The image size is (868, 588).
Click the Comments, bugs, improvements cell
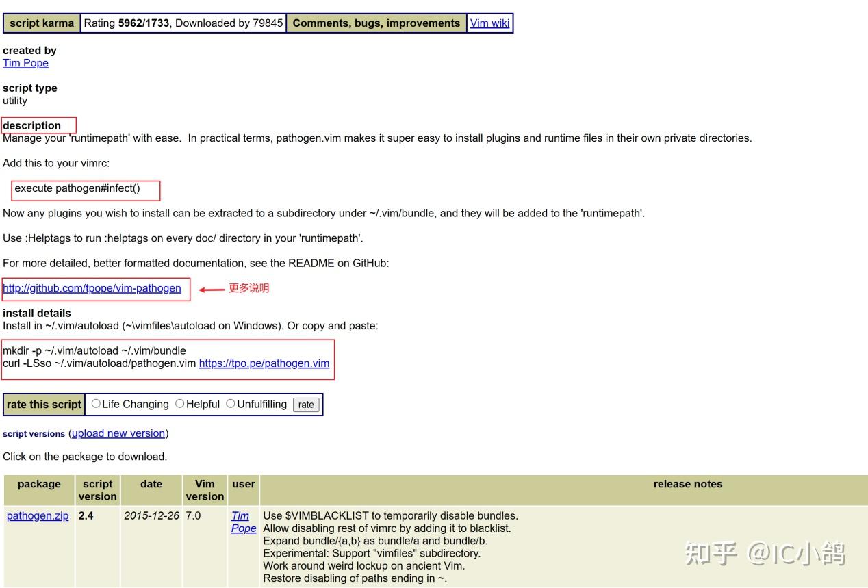pos(376,23)
